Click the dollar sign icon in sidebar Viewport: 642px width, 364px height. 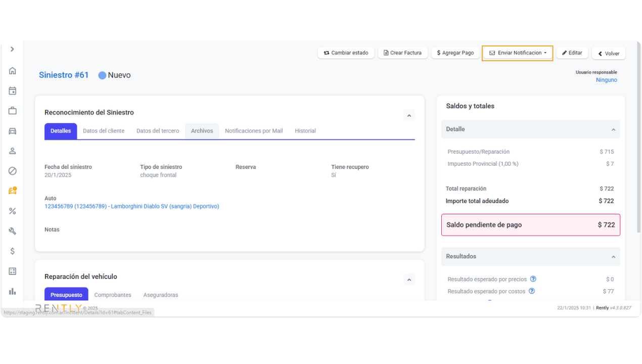pos(13,251)
